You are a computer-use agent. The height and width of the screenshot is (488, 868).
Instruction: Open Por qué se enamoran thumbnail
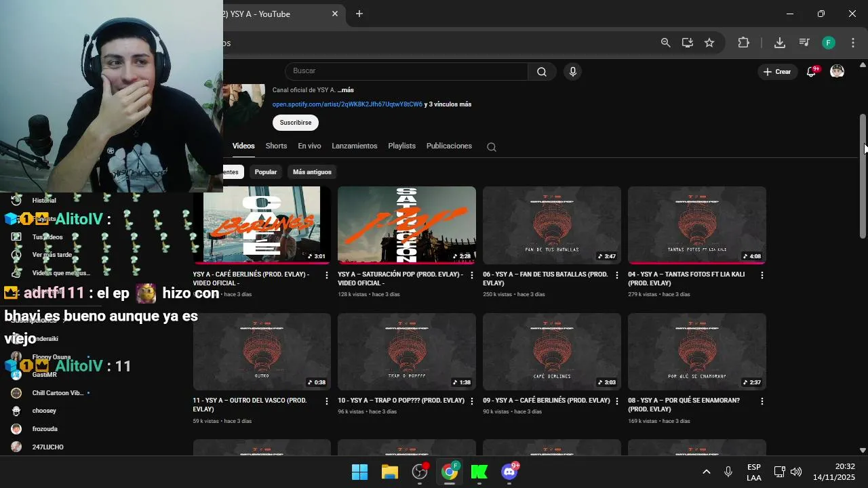(x=697, y=352)
